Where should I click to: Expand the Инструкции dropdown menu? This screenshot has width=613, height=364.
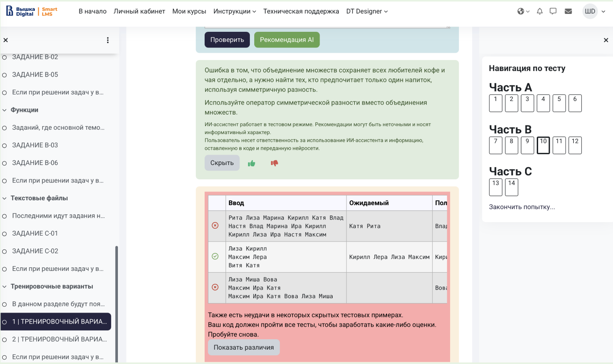[235, 11]
